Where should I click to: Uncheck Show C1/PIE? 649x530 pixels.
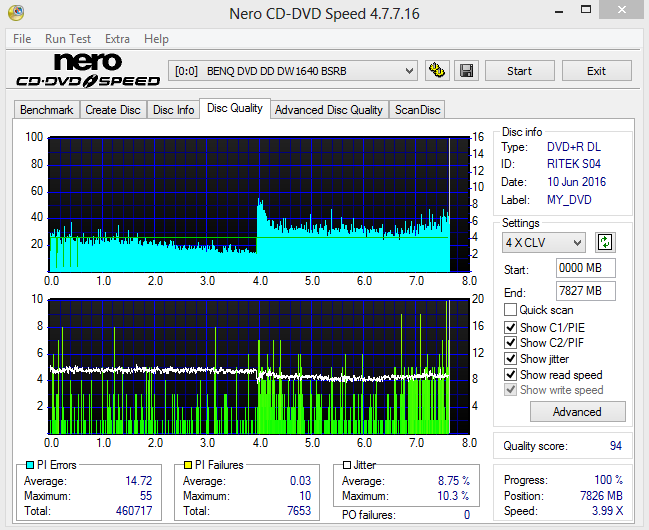pyautogui.click(x=510, y=328)
